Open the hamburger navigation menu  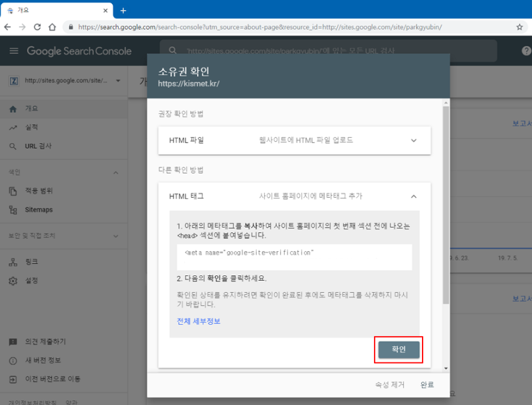(x=14, y=51)
